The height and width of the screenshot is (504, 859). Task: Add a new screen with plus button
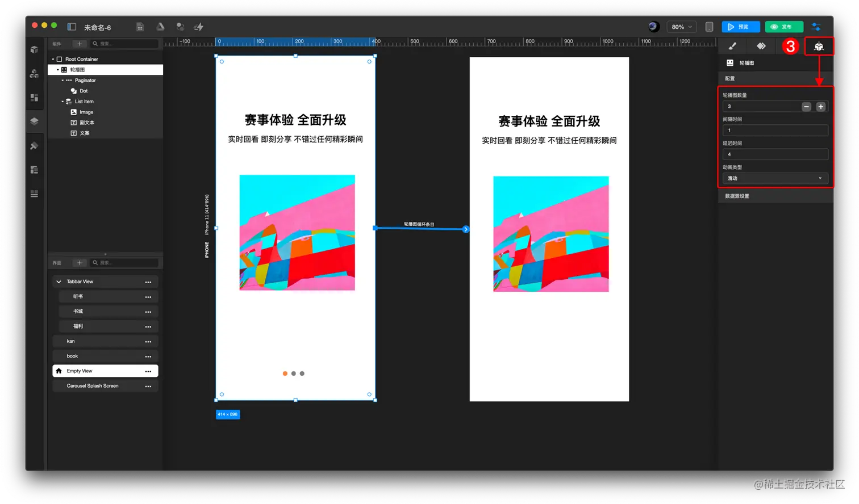coord(80,263)
